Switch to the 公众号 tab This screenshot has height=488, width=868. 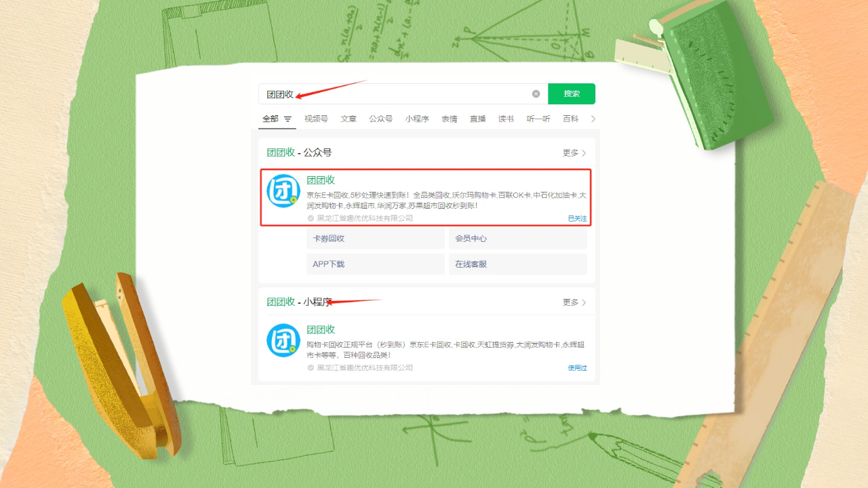380,119
